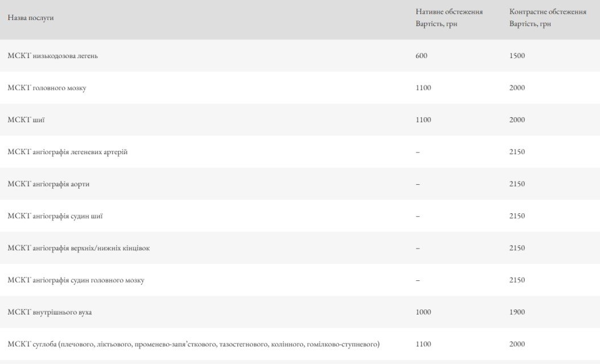The image size is (600, 364).
Task: Select the 'МСКТ низькодозова легень' row name
Action: click(x=52, y=56)
